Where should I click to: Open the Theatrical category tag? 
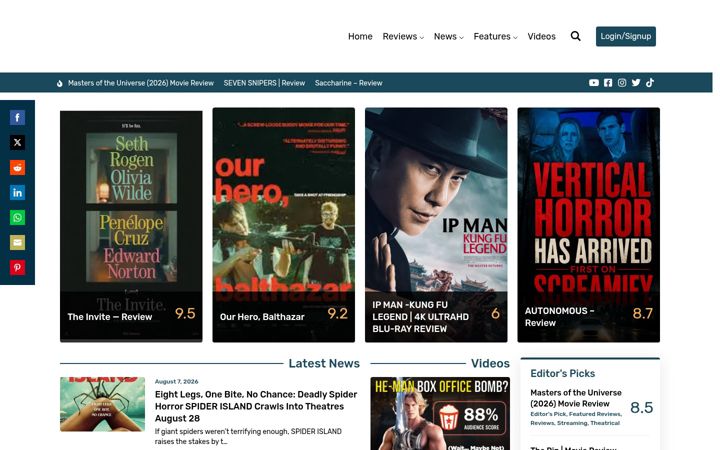[605, 423]
